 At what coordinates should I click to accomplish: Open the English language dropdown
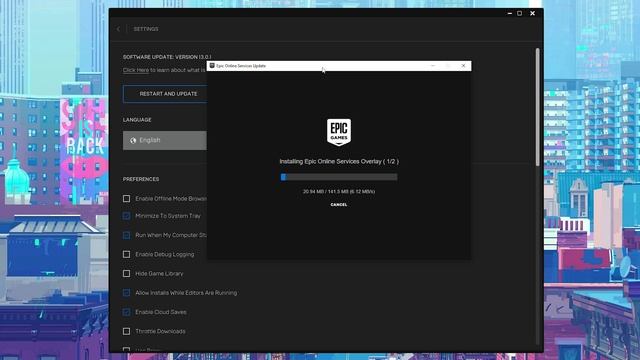pyautogui.click(x=165, y=140)
